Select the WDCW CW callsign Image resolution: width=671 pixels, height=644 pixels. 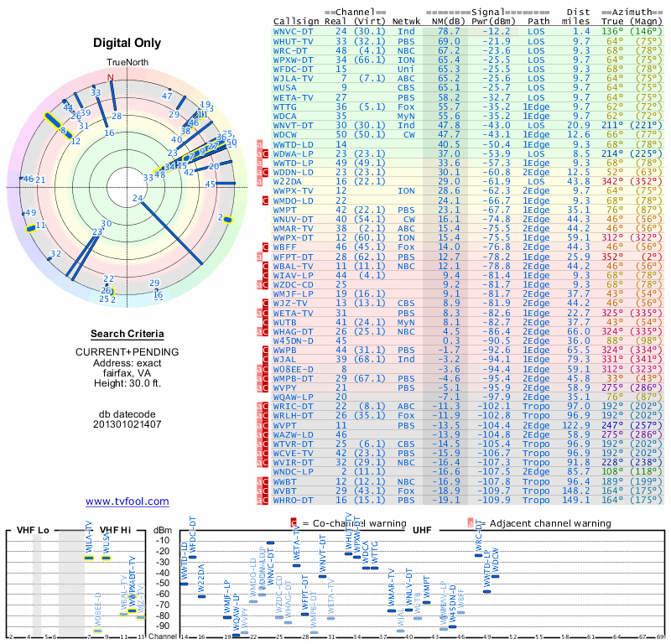coord(284,135)
